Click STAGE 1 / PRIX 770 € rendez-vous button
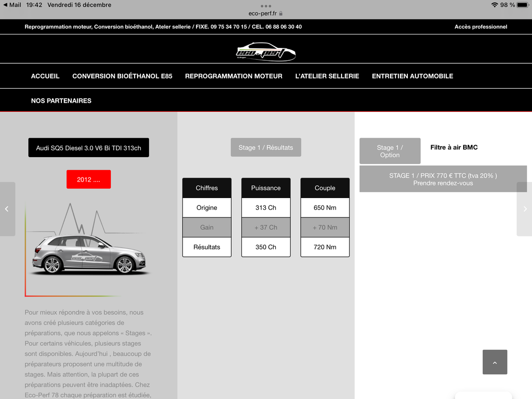The image size is (532, 399). point(443,179)
